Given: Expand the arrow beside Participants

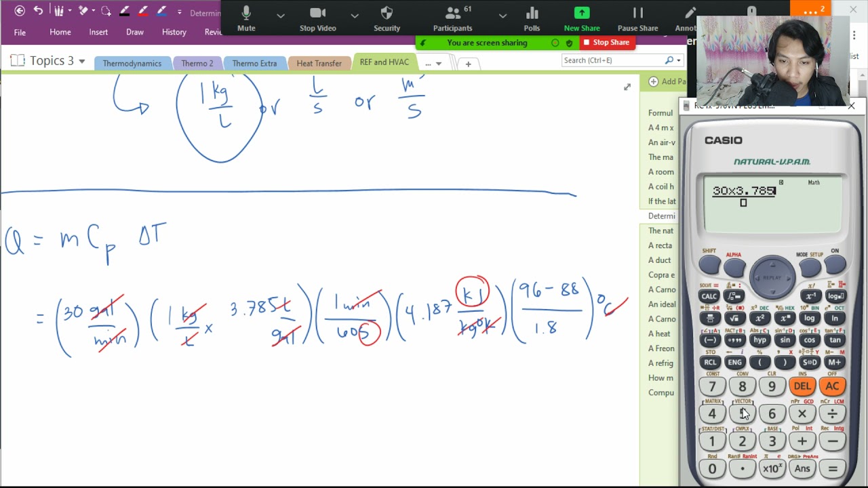Looking at the screenshot, I should pos(502,15).
